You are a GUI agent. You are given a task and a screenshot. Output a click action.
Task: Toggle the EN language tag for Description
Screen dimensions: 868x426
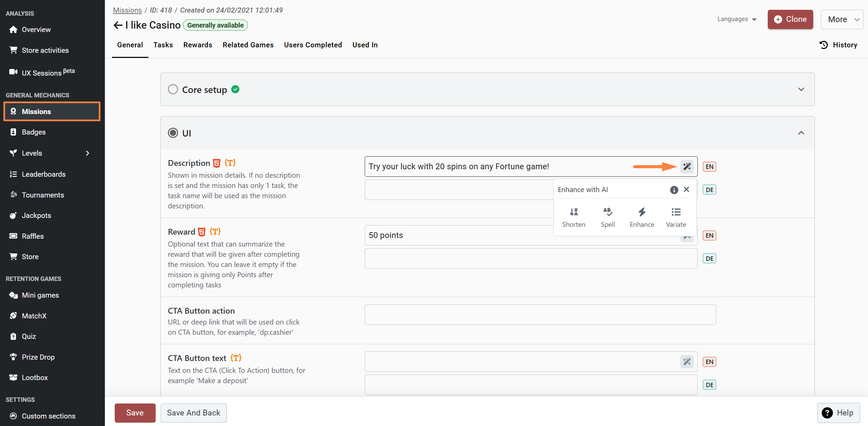pyautogui.click(x=709, y=167)
